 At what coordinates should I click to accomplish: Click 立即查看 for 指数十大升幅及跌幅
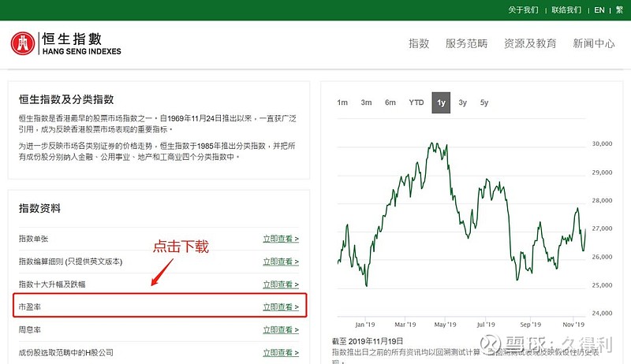click(x=281, y=284)
